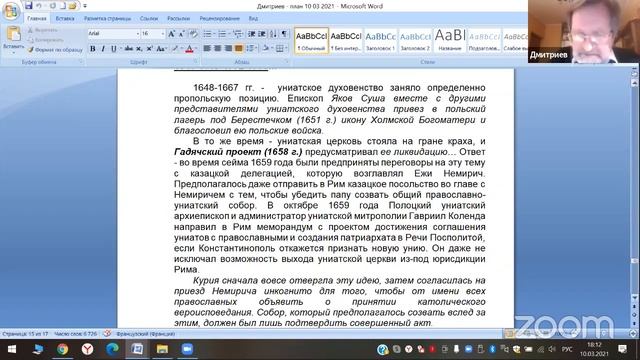Open Google Chrome from taskbar

point(62,349)
